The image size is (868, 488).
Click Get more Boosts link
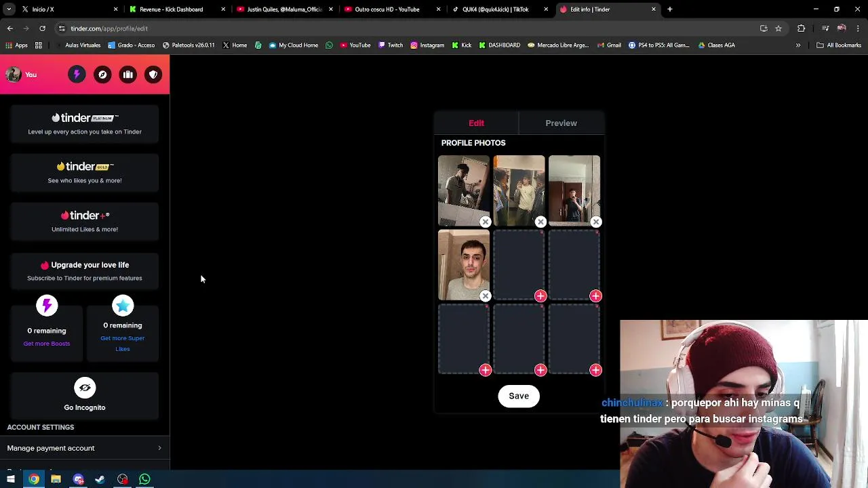47,344
